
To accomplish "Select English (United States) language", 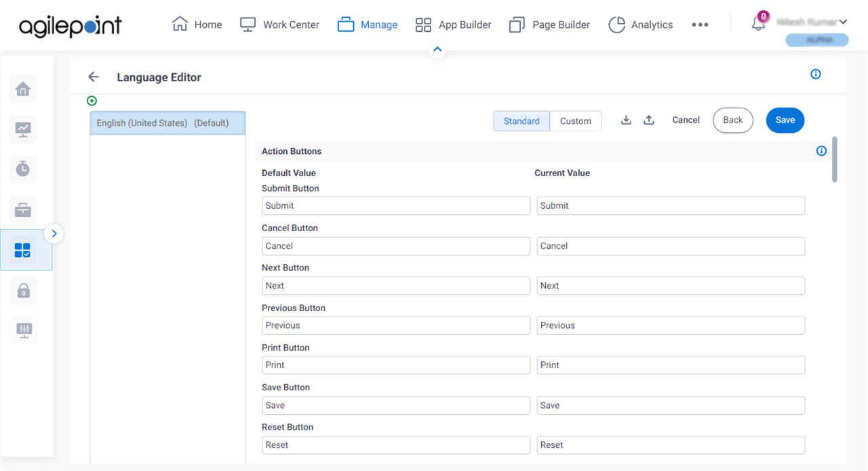I will coord(167,123).
